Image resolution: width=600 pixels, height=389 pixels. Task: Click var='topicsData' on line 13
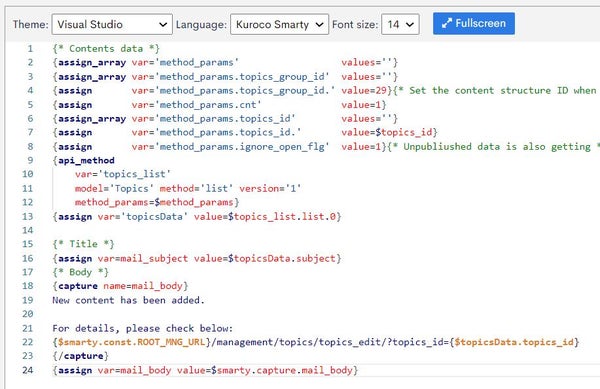click(x=143, y=216)
